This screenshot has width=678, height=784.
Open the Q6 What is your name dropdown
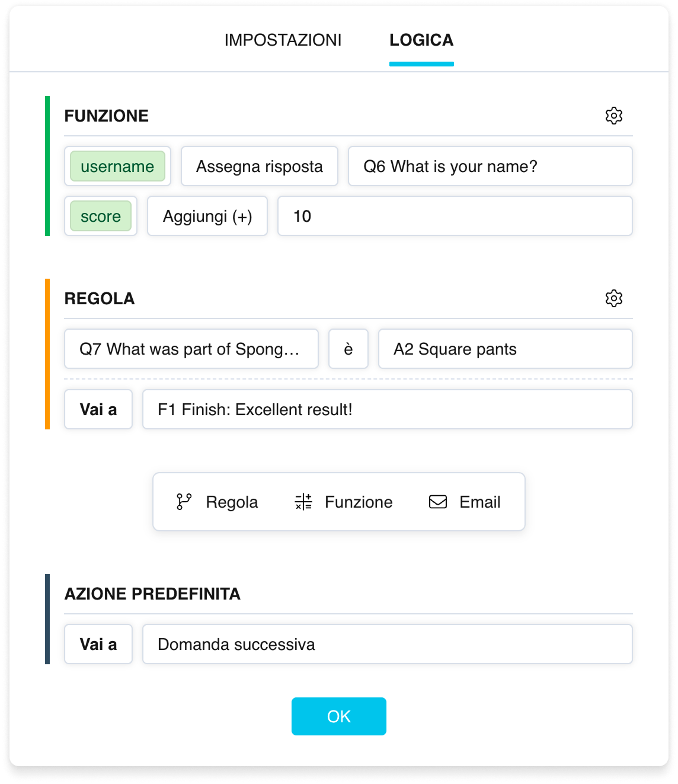pos(490,166)
